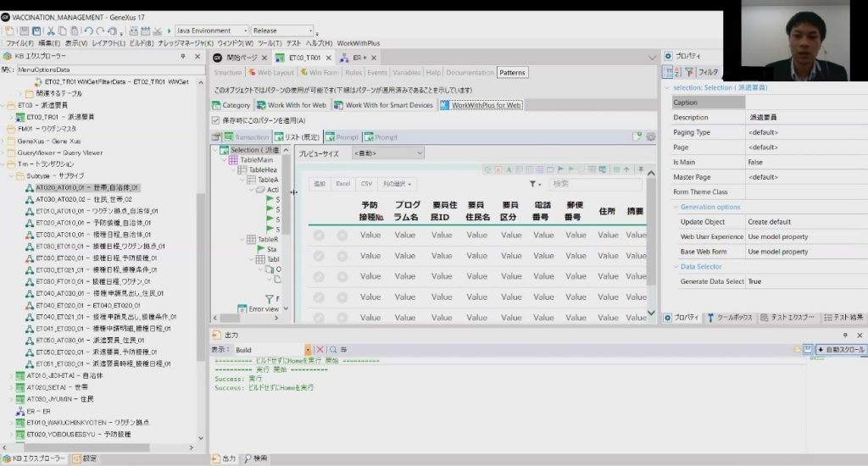Click the pushpin icon of the output panel
The image size is (868, 466).
[x=845, y=336]
